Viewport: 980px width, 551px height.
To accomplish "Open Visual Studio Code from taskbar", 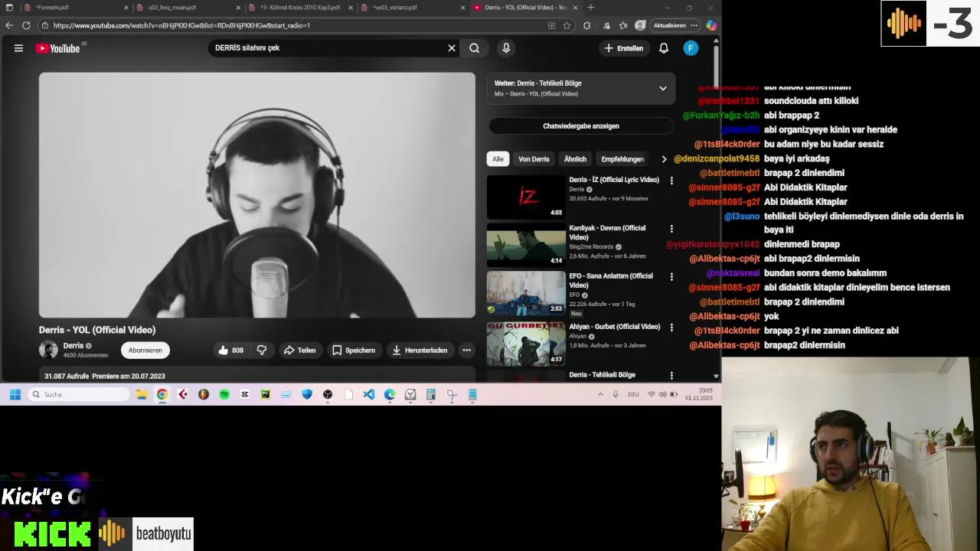I will point(369,395).
